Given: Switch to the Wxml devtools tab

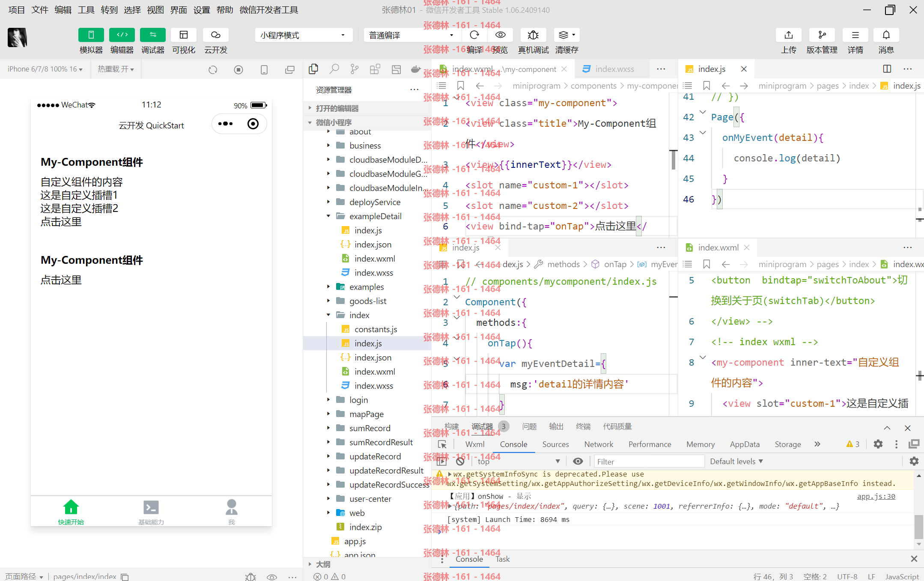Looking at the screenshot, I should click(x=475, y=444).
